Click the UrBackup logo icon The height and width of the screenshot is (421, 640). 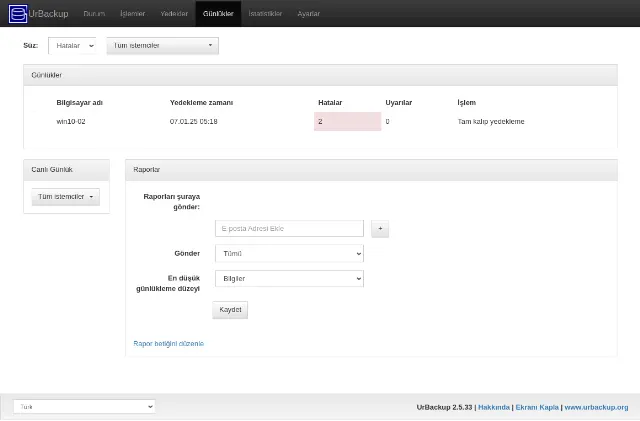tap(18, 14)
